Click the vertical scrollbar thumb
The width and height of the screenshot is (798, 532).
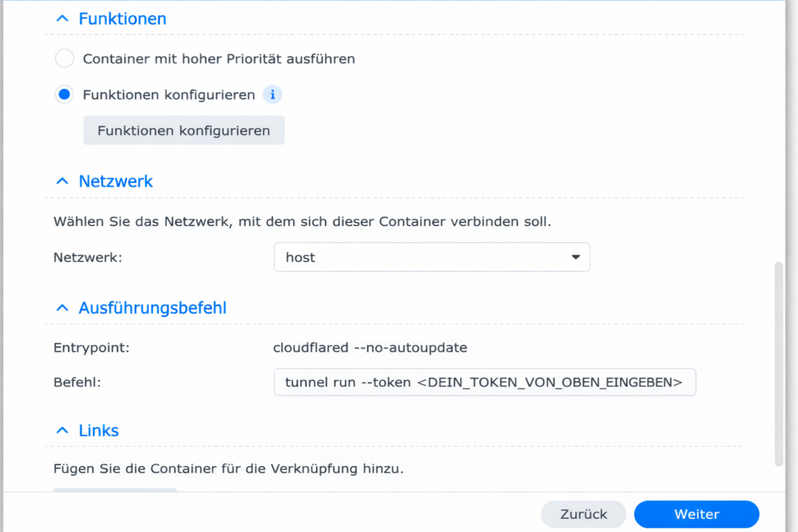tap(779, 362)
